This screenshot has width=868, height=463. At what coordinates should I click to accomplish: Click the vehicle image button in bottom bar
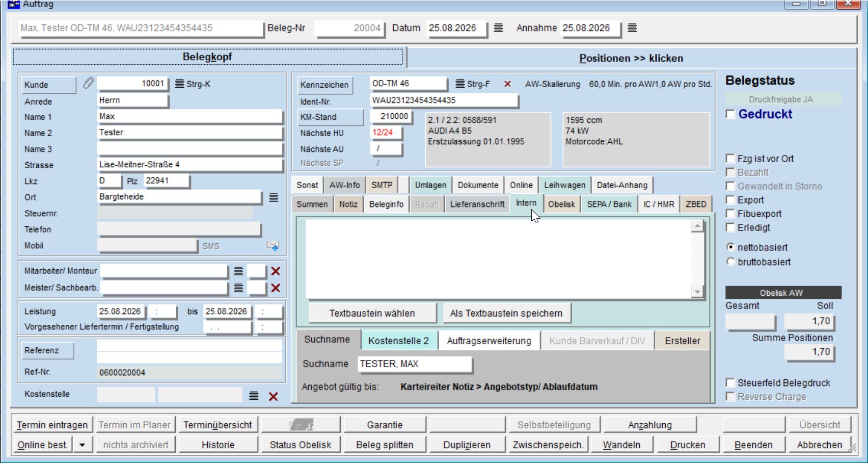coord(301,424)
